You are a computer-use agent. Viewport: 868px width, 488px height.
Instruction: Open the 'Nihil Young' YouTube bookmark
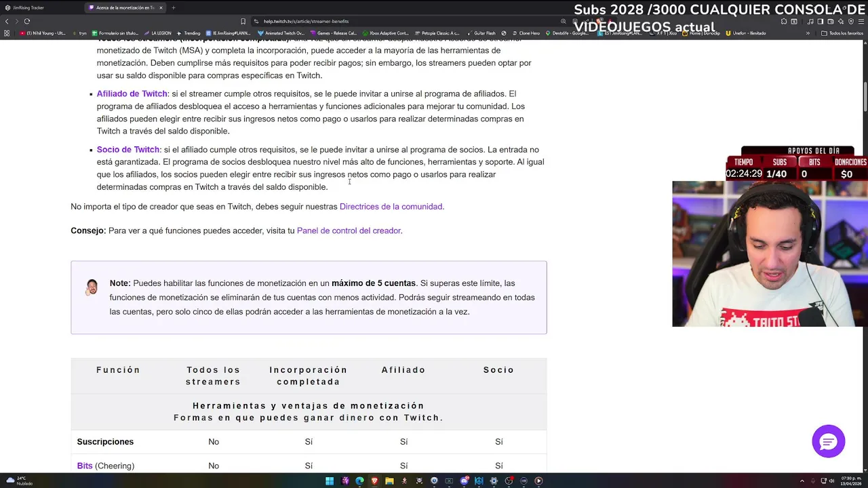pyautogui.click(x=43, y=33)
